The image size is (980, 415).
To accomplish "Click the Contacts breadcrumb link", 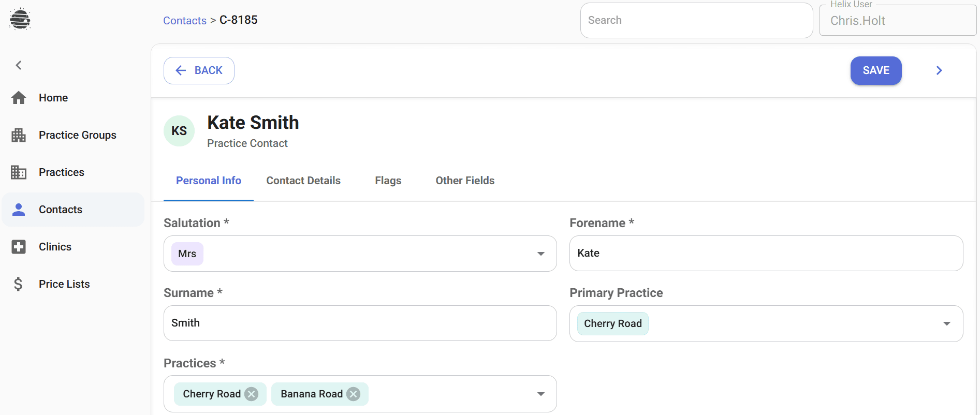I will (185, 21).
